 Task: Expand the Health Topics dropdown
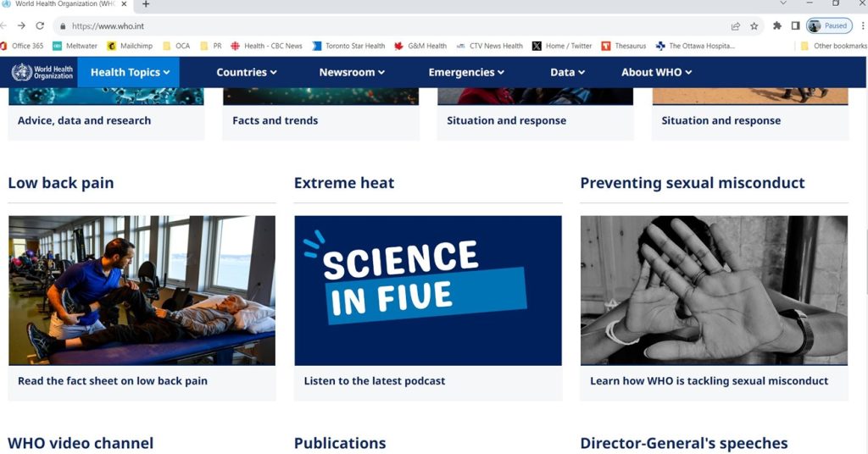coord(130,72)
